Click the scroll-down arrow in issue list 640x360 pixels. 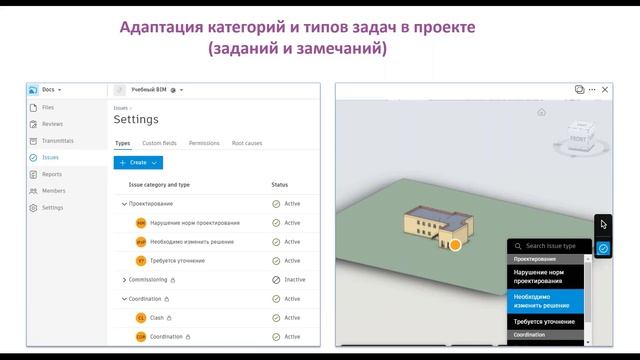[x=588, y=342]
